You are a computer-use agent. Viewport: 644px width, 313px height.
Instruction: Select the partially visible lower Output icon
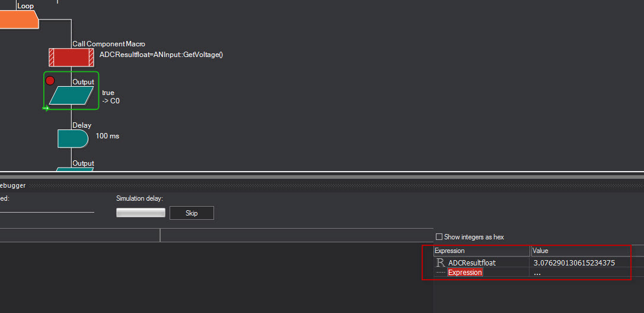click(74, 169)
